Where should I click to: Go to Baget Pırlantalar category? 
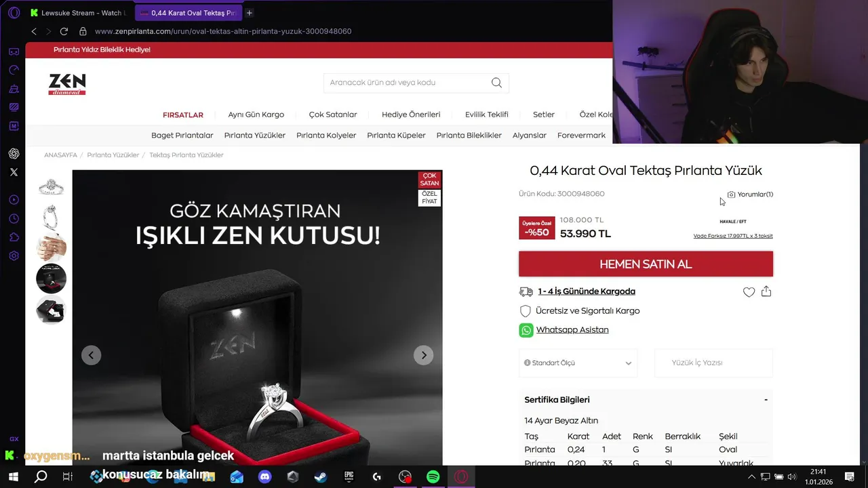pyautogui.click(x=182, y=136)
